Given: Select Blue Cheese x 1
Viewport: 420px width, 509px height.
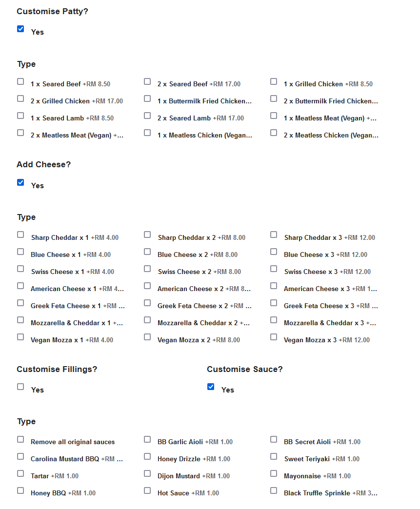Looking at the screenshot, I should [20, 252].
